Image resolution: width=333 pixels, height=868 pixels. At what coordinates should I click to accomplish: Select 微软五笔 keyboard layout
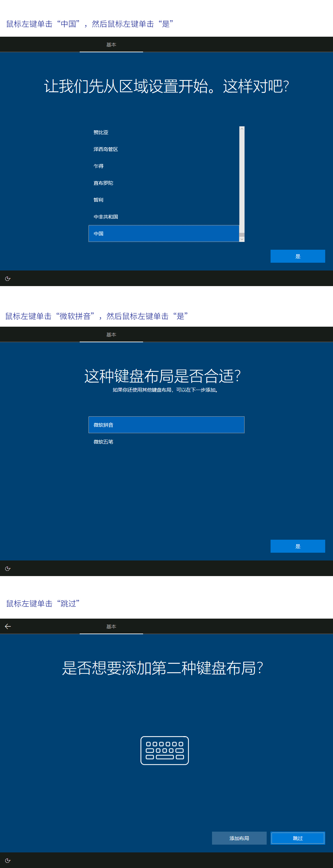166,442
